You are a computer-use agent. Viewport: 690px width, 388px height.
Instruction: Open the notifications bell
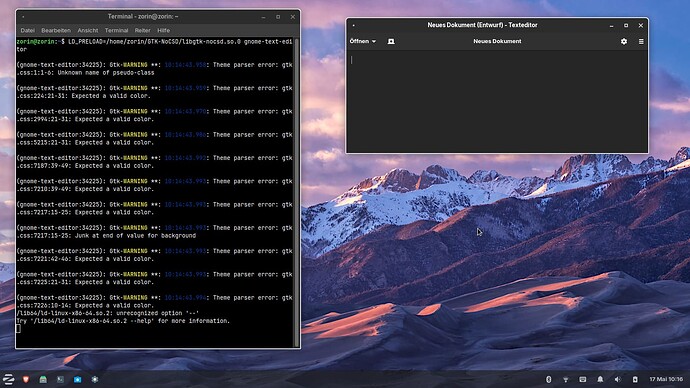[600, 379]
